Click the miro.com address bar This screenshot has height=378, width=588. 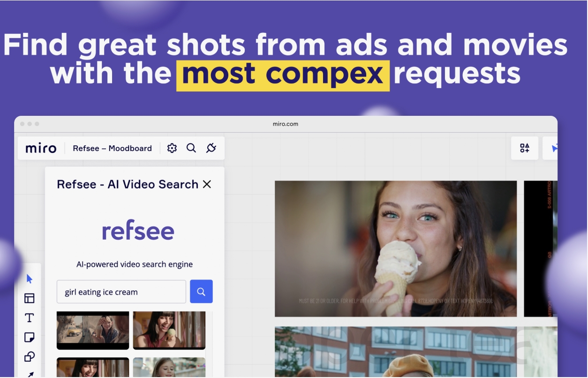[285, 124]
